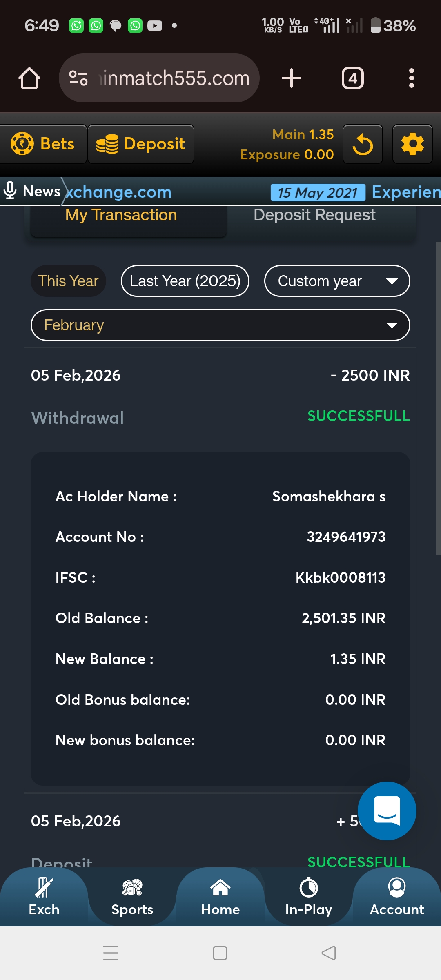Open the tab switcher showing 4 tabs
441x980 pixels.
[x=352, y=78]
